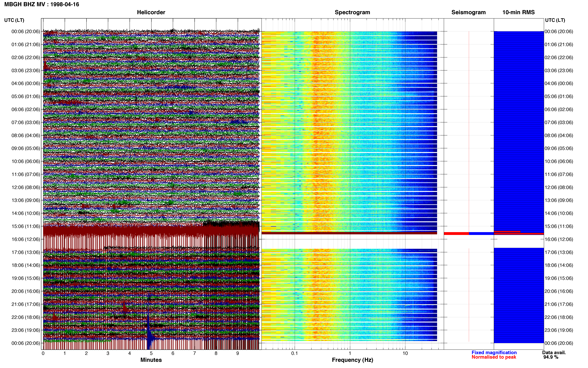588x368 pixels.
Task: Click left time label '19:06 (15:06)'
Action: (x=26, y=278)
